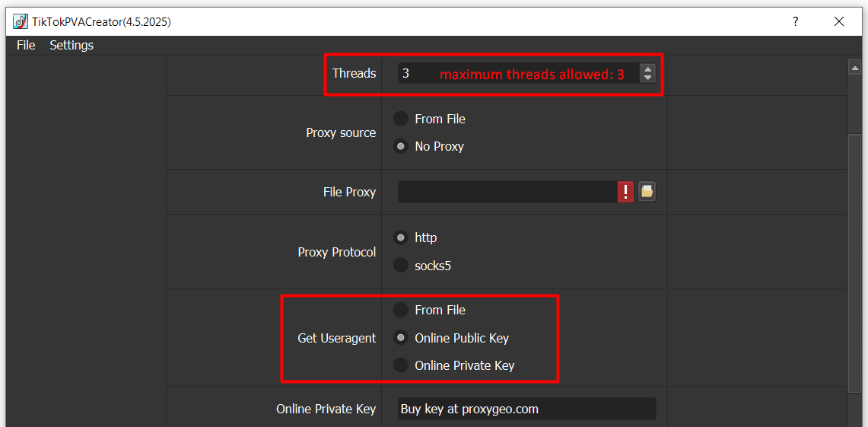Open the File menu
The image size is (868, 427).
click(26, 46)
